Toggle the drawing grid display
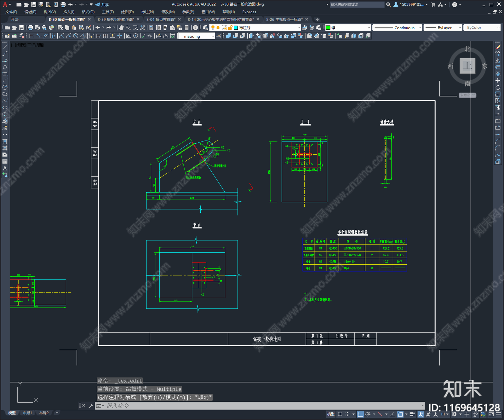This screenshot has height=420, width=504. pyautogui.click(x=340, y=414)
